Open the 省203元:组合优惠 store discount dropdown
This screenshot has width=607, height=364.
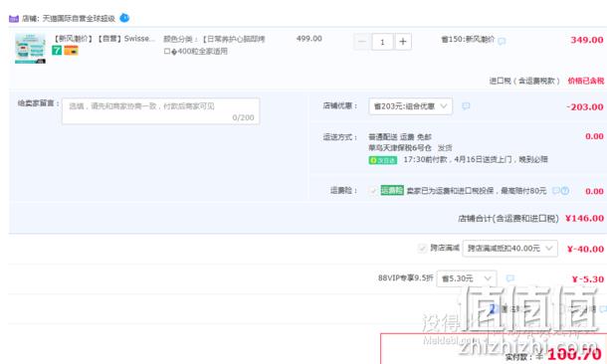tap(410, 106)
